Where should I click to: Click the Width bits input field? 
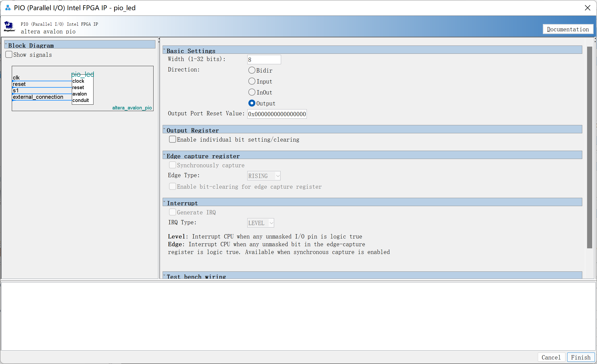[x=264, y=60]
